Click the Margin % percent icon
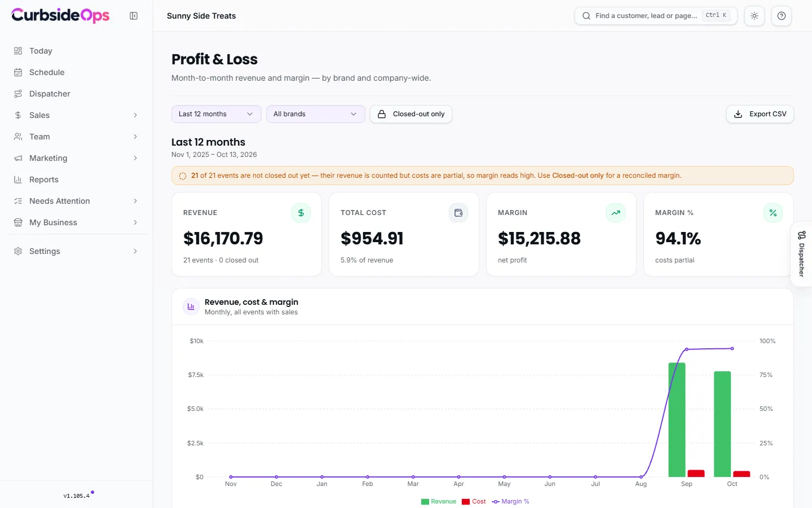This screenshot has height=508, width=812. pos(773,213)
